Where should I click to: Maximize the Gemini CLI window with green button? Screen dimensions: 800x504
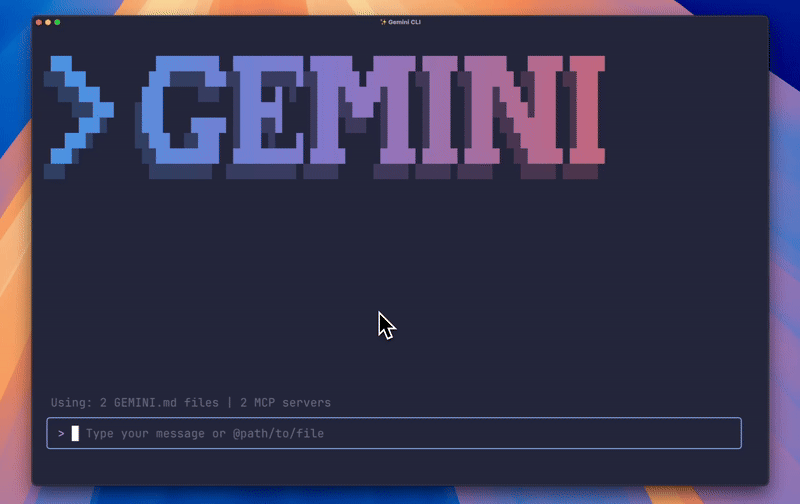(x=57, y=22)
